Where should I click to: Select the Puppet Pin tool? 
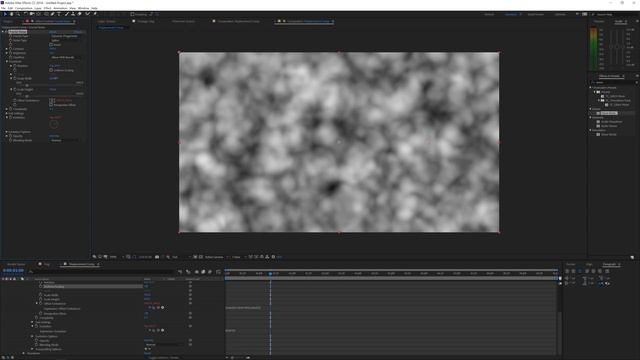[95, 14]
